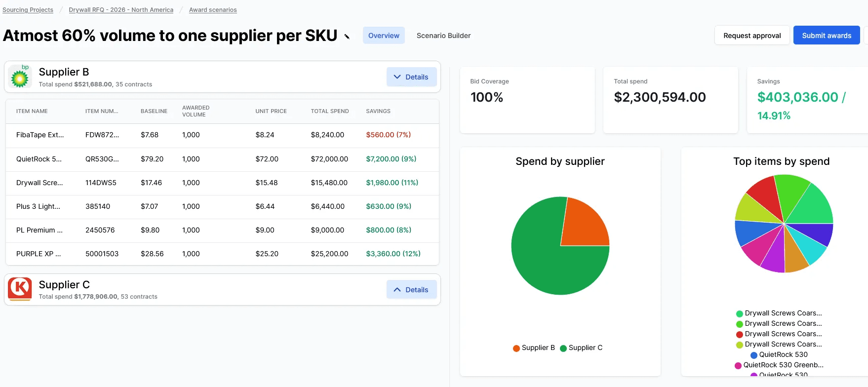Click the $8.24 unit price cell

tap(265, 135)
